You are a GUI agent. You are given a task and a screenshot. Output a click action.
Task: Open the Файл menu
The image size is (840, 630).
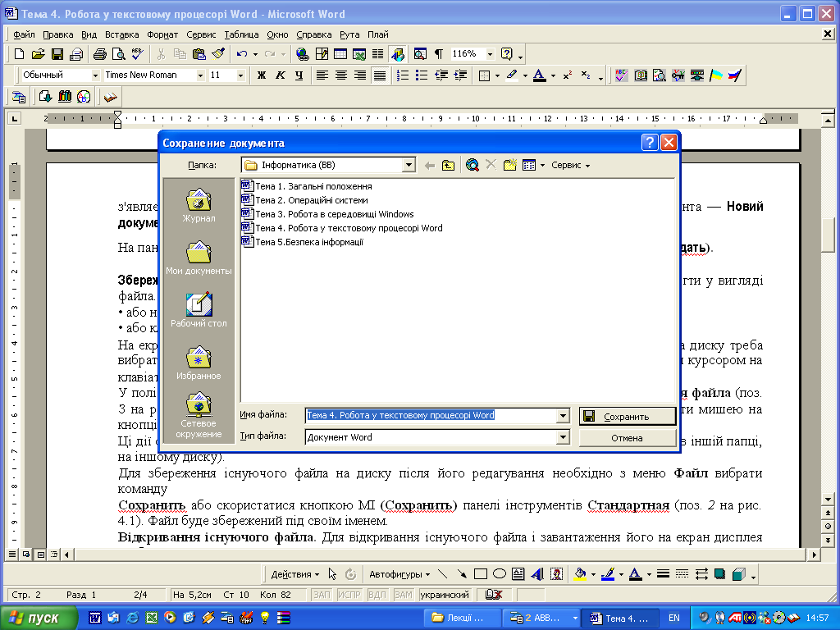(x=24, y=34)
